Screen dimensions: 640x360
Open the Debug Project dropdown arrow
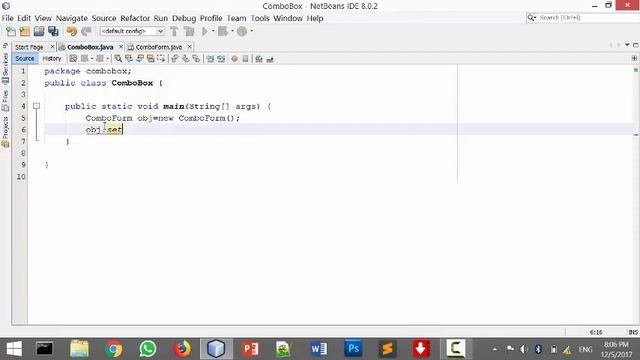pos(232,31)
